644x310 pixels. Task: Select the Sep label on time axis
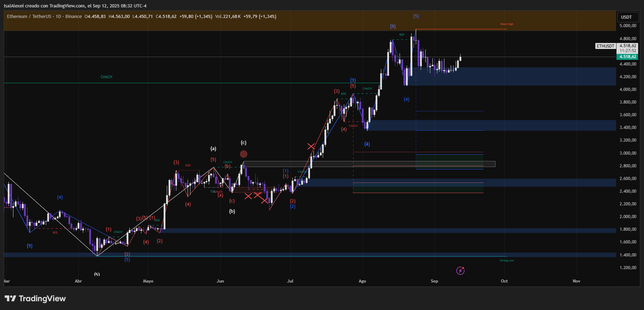[434, 281]
